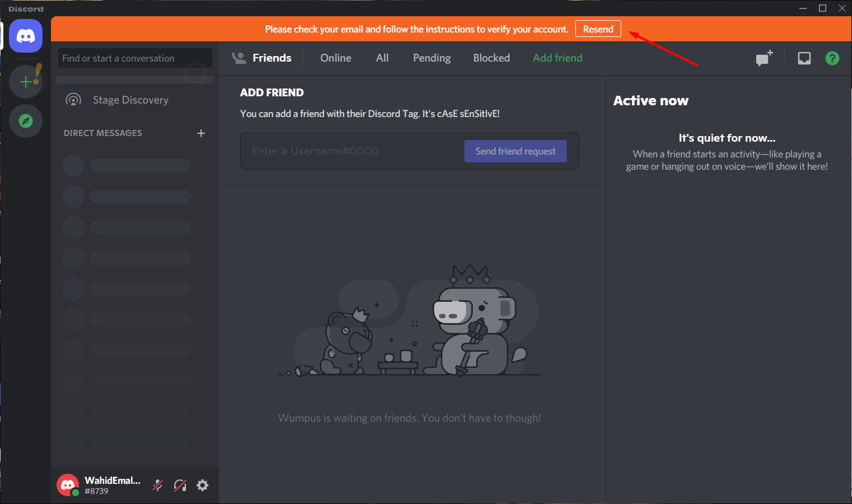Click the WahidEmal username text
Screen dimensions: 852x504
coord(113,480)
